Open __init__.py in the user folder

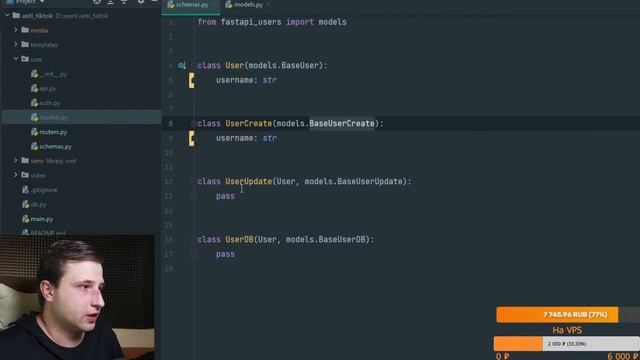[53, 74]
